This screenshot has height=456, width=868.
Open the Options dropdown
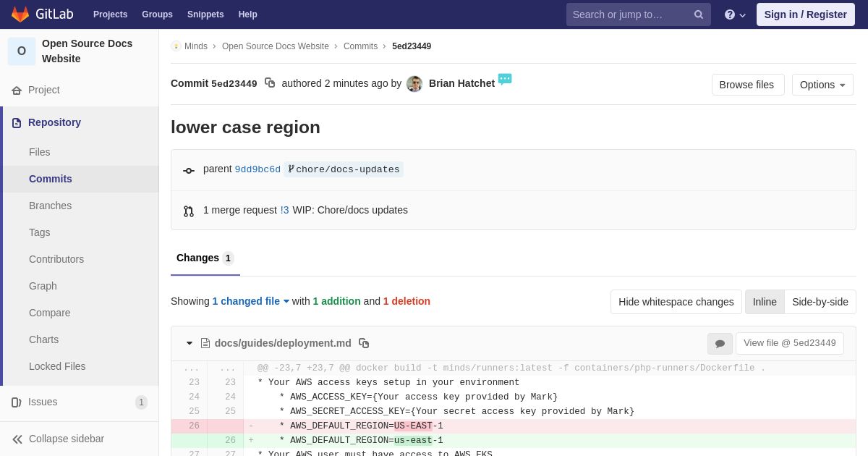tap(822, 85)
